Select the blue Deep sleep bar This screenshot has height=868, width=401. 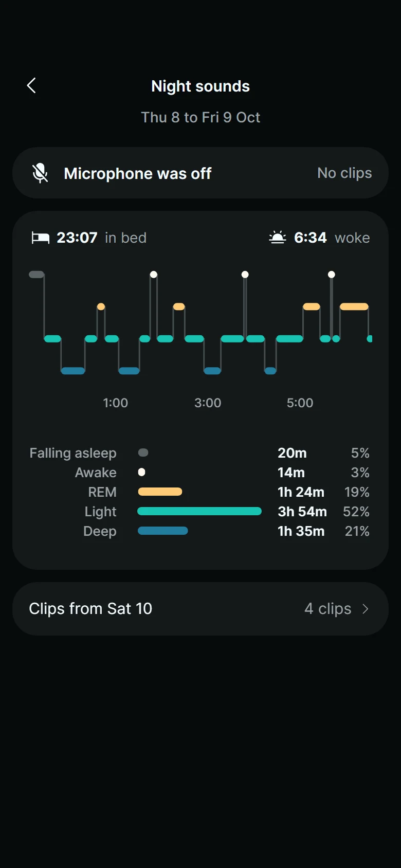pos(163,531)
